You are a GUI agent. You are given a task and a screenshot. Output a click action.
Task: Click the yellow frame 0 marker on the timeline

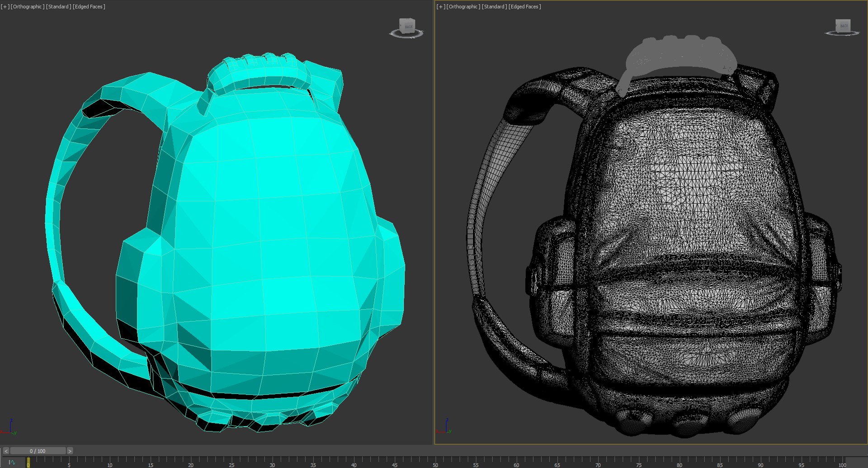(x=28, y=462)
